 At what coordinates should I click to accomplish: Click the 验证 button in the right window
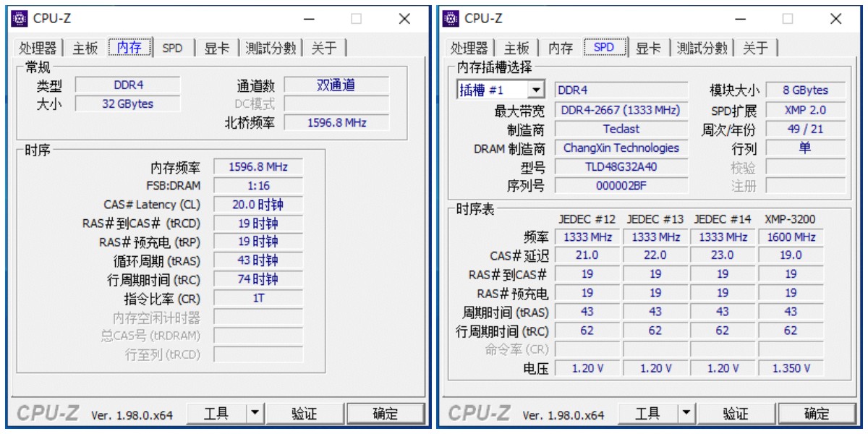point(736,412)
